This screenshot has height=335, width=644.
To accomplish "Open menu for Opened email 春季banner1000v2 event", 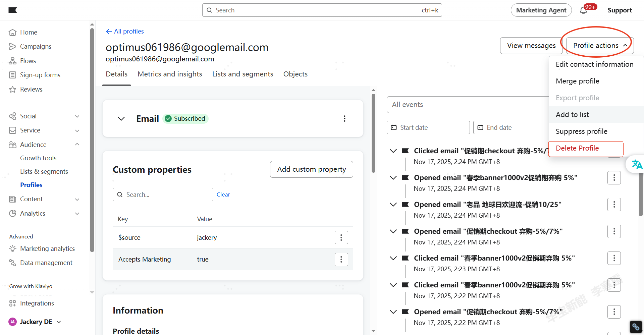I will pyautogui.click(x=614, y=178).
